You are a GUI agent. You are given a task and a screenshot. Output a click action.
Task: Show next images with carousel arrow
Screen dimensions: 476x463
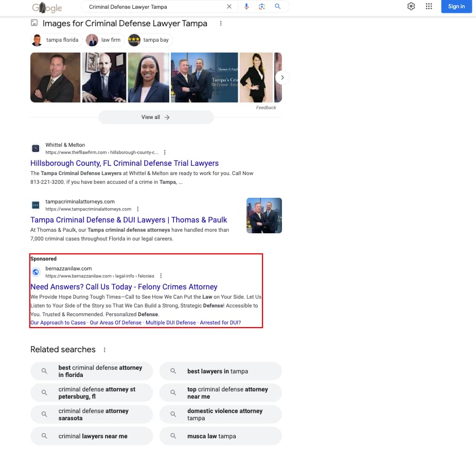tap(283, 77)
